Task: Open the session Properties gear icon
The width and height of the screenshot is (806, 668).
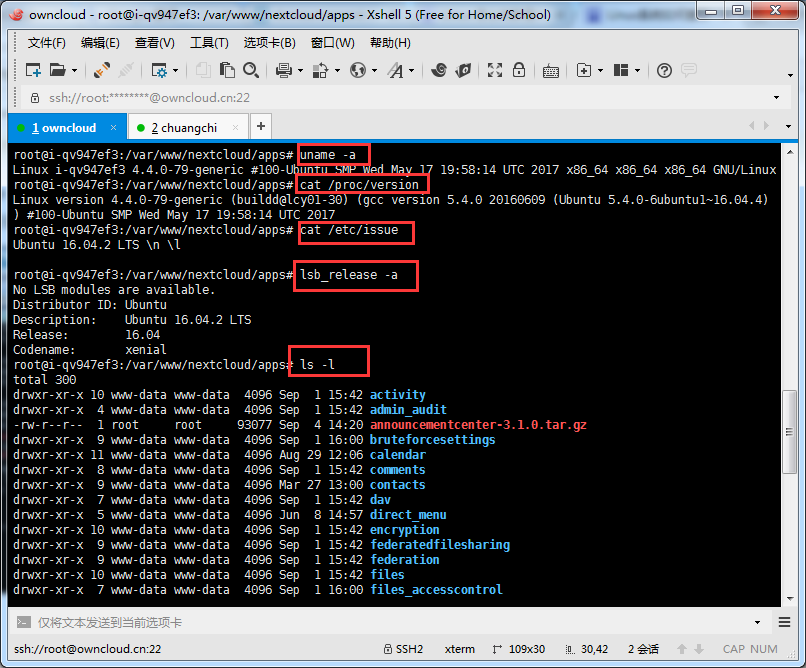Action: [159, 70]
